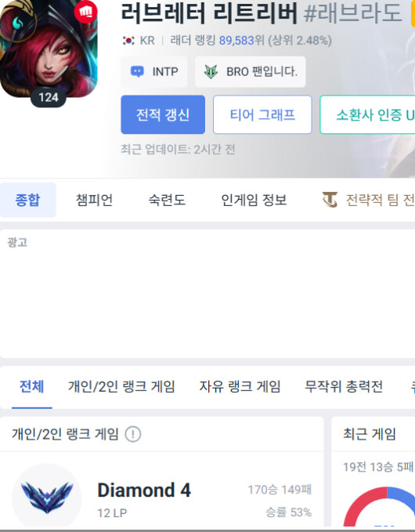Click the info icon beside 개인/2인 랭크 게임
415x532 pixels.
133,434
